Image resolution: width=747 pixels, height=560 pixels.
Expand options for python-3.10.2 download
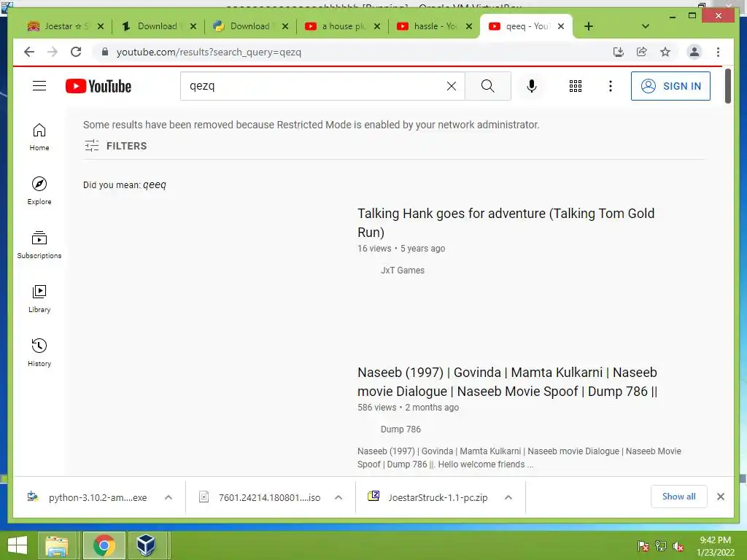pyautogui.click(x=169, y=497)
